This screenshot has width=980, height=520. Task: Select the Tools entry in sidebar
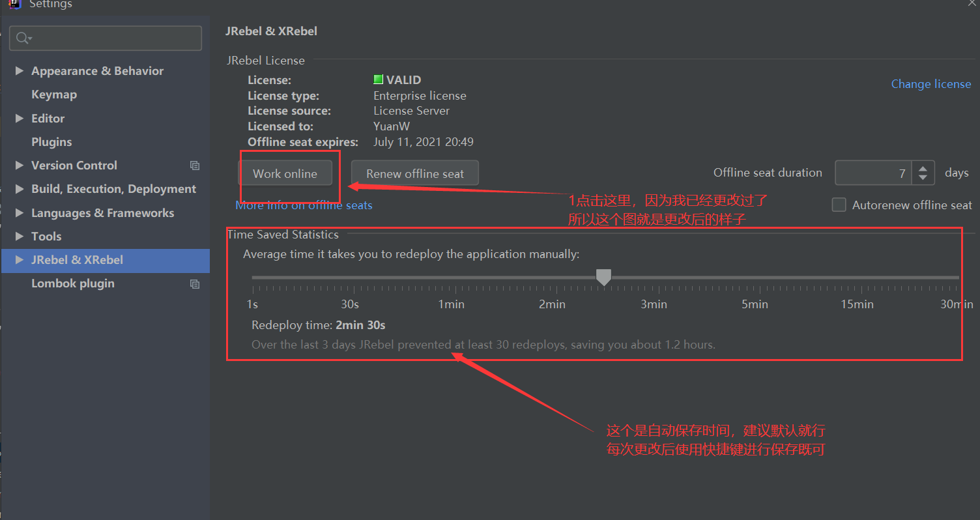[46, 237]
